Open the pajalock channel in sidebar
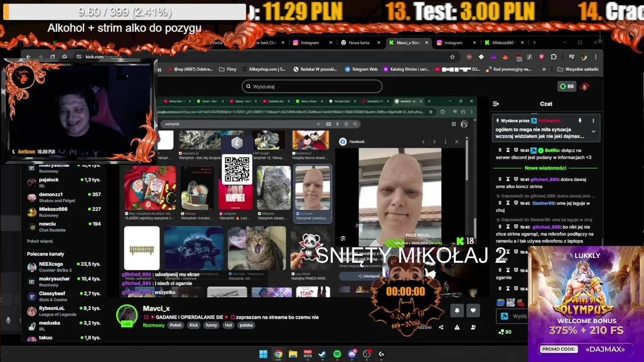644x362 pixels. 64,183
